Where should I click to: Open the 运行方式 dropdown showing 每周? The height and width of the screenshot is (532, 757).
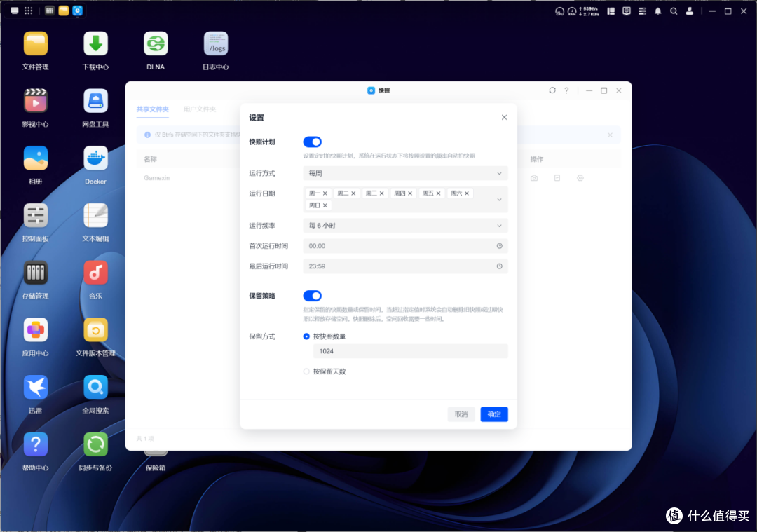(405, 173)
